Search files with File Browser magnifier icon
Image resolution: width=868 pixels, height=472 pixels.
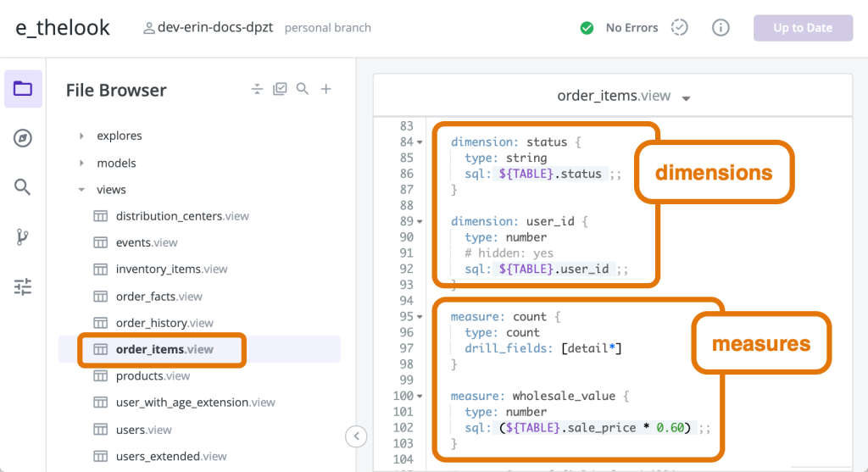point(303,90)
